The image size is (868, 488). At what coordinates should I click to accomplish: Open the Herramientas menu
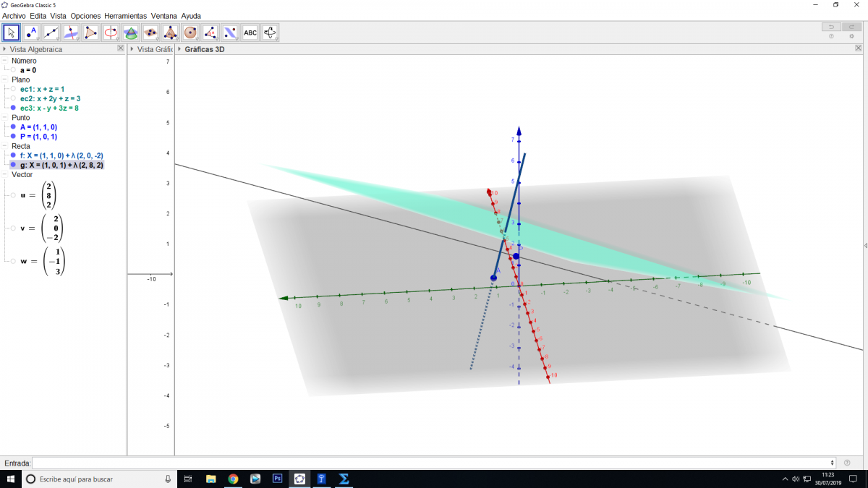pos(125,15)
